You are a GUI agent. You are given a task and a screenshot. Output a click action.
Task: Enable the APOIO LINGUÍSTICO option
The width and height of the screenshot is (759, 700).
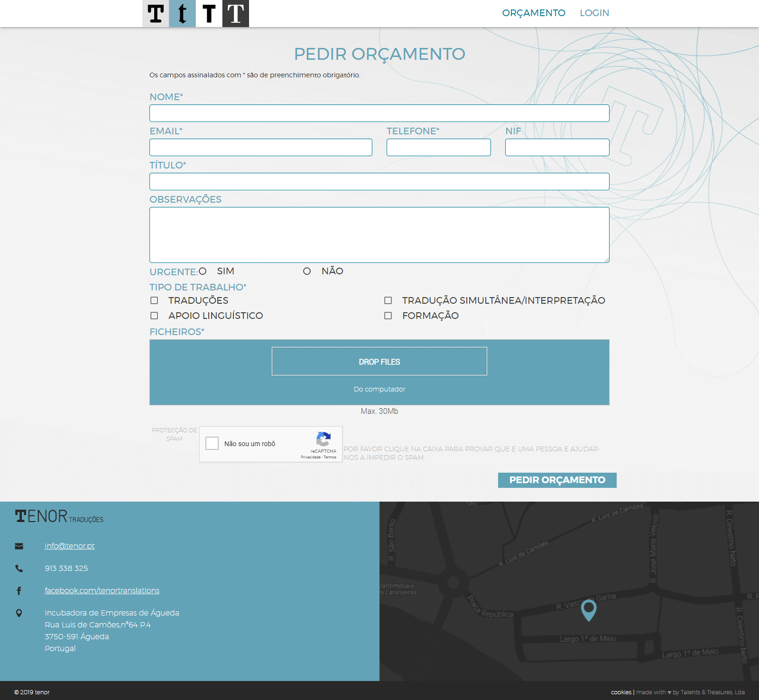point(154,315)
